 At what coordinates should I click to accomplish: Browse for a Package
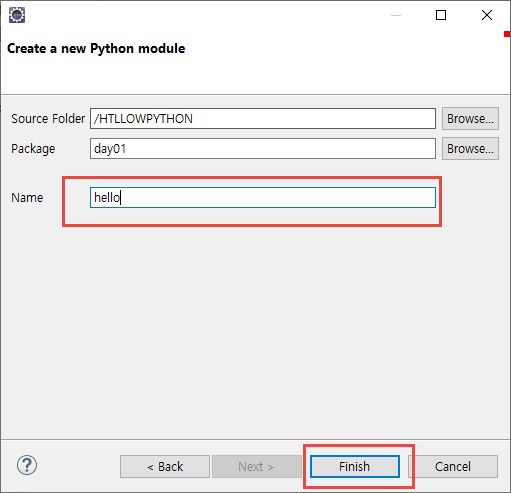click(470, 148)
